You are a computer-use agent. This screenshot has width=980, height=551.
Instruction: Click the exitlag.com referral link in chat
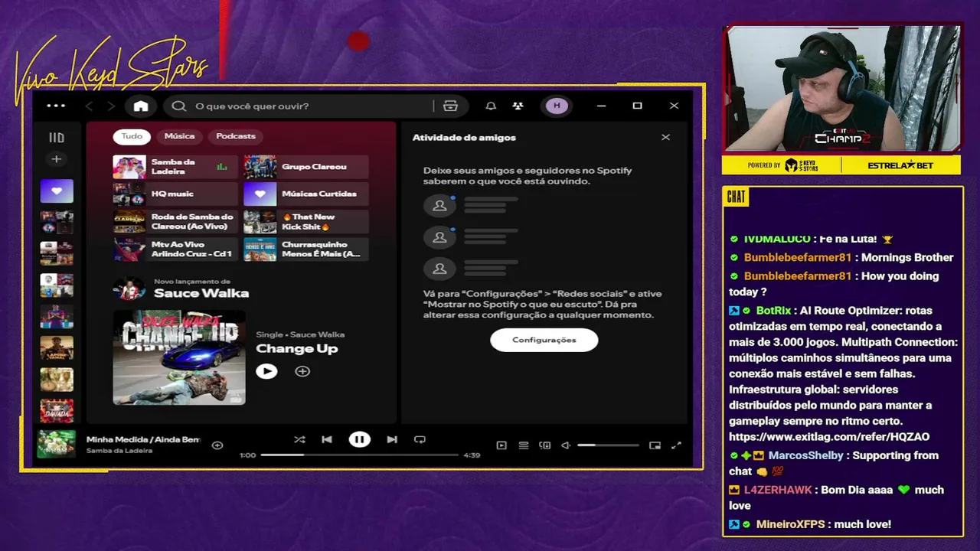click(829, 437)
